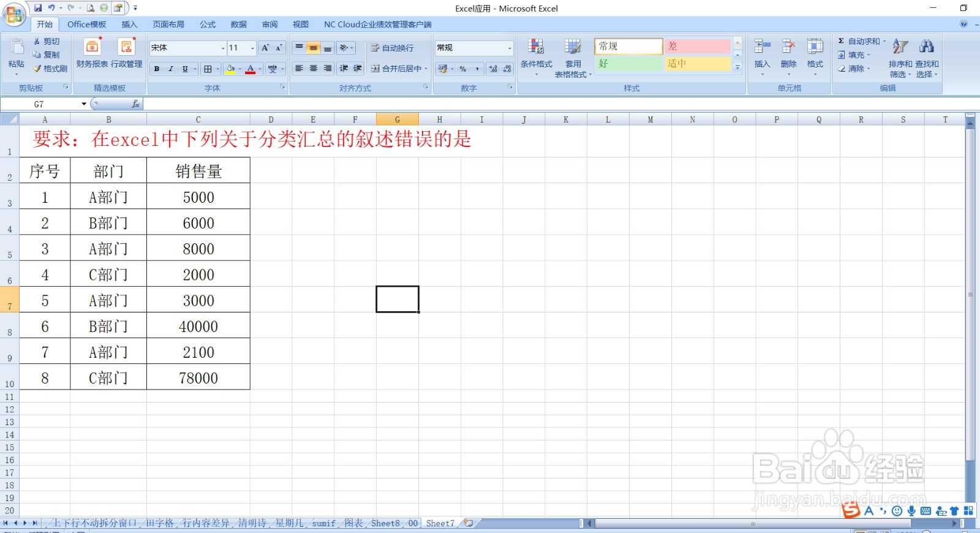Click the 插入 insert cells icon
Viewport: 980px width, 533px height.
[x=762, y=47]
